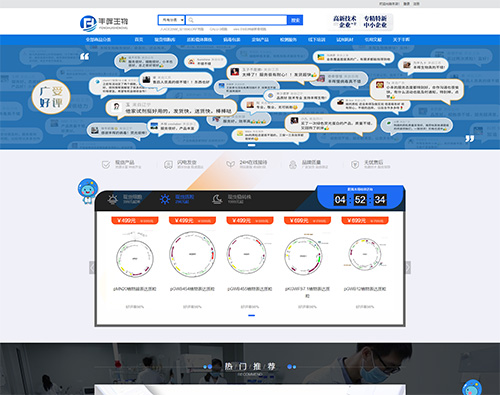This screenshot has height=395, width=500.
Task: Click the ¥699 price tag of the last product
Action: (x=365, y=220)
